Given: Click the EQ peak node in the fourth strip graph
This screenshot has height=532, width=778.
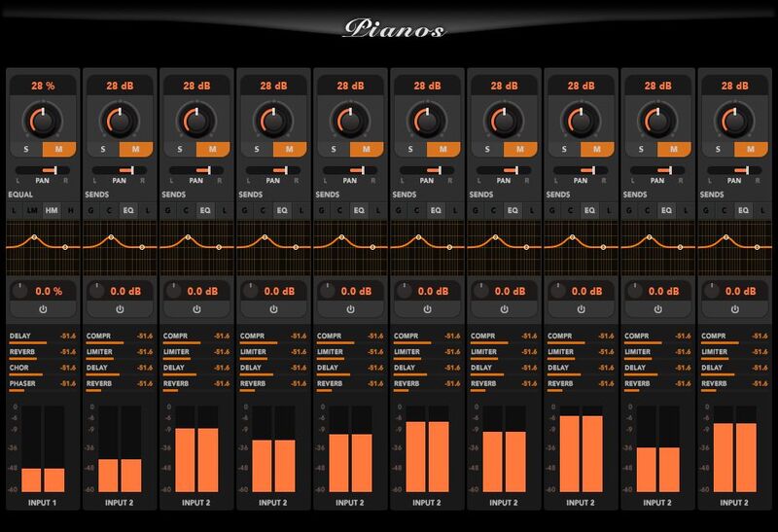Looking at the screenshot, I should pyautogui.click(x=265, y=237).
